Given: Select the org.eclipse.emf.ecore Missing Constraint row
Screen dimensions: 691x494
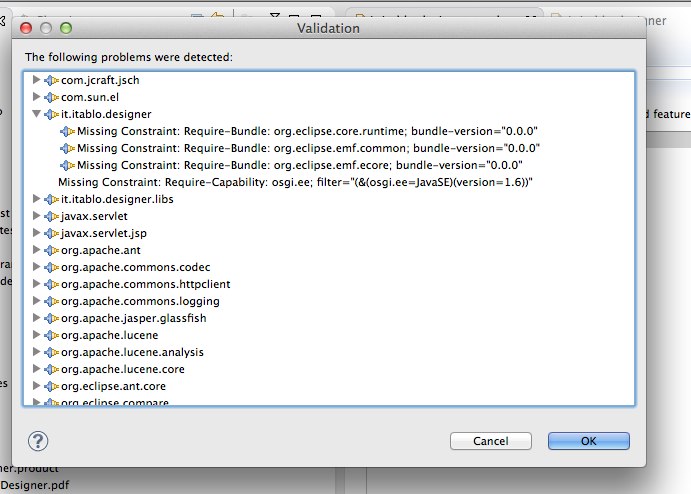Looking at the screenshot, I should pyautogui.click(x=300, y=165).
